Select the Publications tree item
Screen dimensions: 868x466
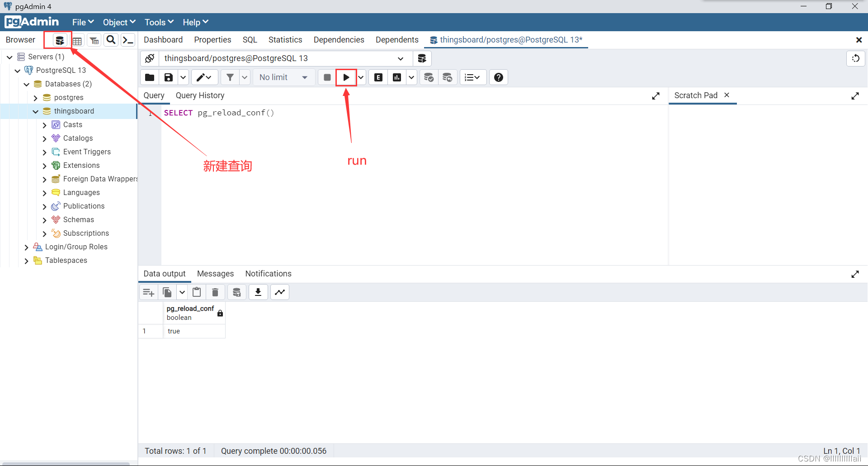point(84,206)
